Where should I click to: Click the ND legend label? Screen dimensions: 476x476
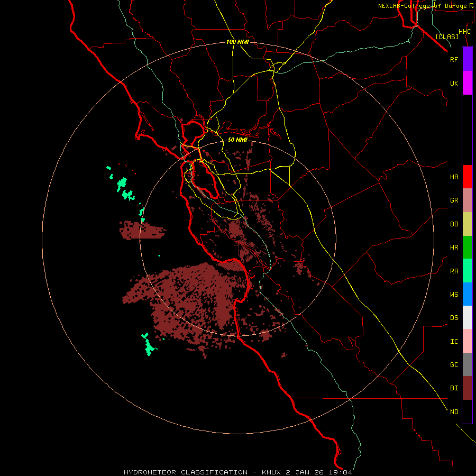[x=454, y=412]
